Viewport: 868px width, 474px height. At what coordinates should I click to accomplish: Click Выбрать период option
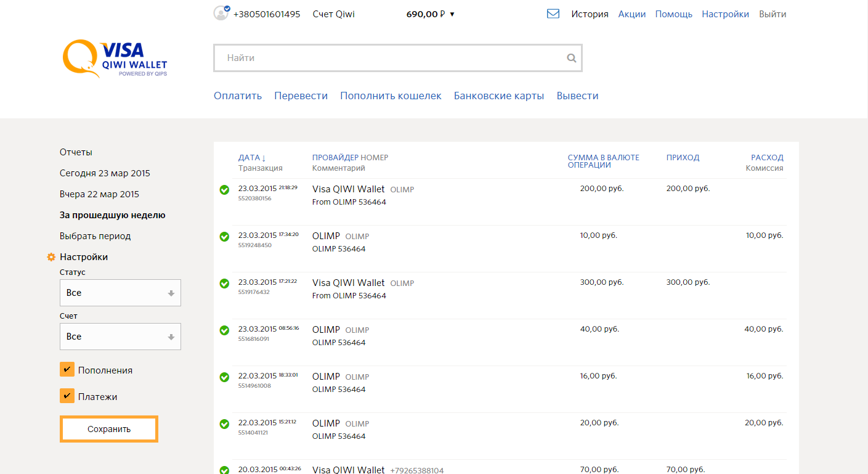pyautogui.click(x=95, y=236)
